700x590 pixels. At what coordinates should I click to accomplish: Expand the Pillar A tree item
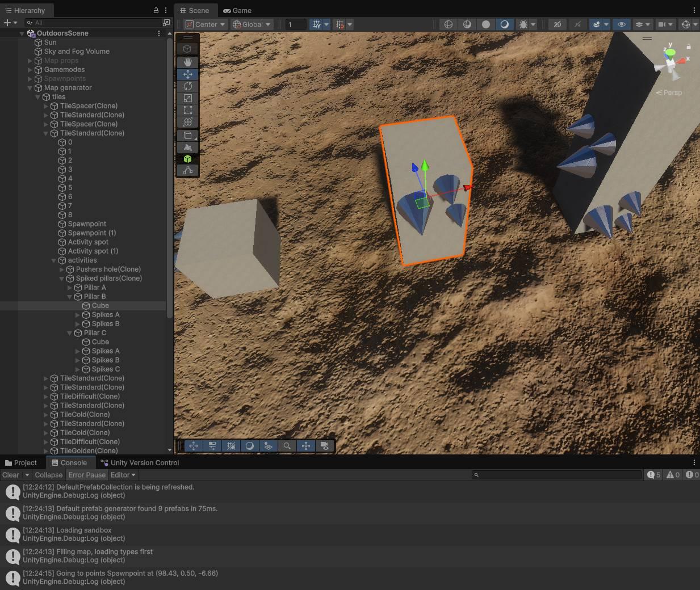(70, 288)
